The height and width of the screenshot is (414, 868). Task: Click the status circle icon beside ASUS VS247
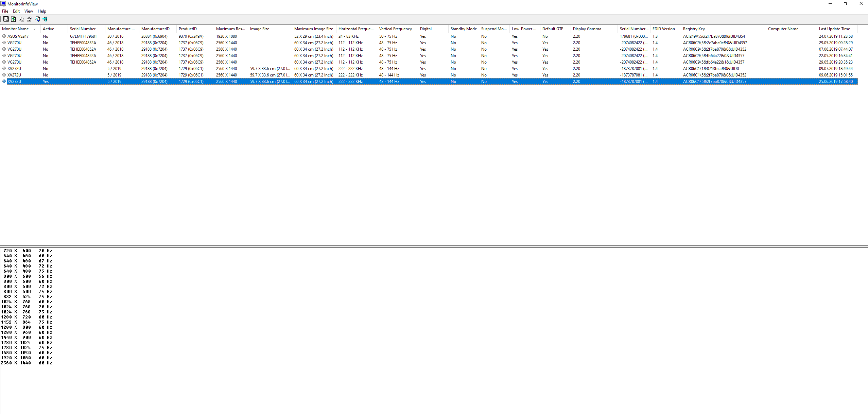coord(4,36)
